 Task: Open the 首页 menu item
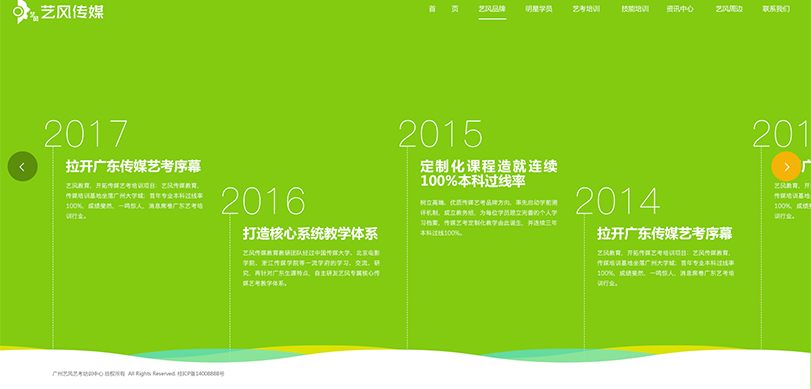pos(443,9)
